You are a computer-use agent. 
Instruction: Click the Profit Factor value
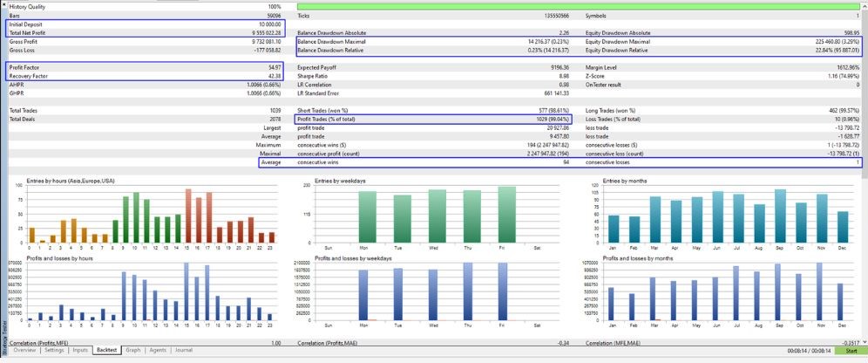(x=275, y=67)
